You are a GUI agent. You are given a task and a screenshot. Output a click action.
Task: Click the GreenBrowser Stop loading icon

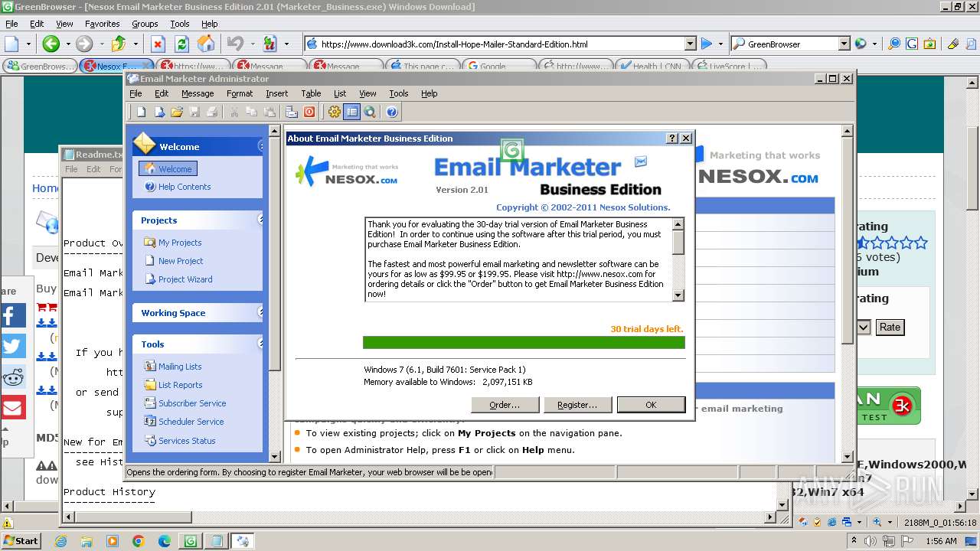158,44
